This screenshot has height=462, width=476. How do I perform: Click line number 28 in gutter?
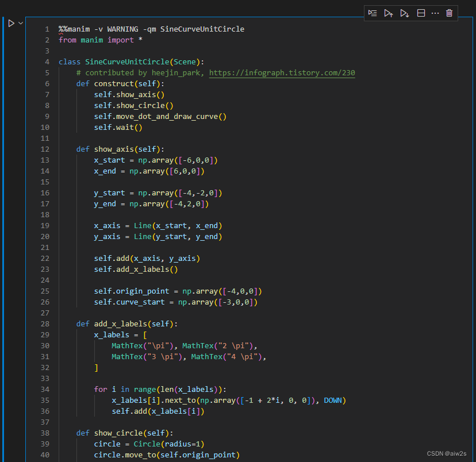pos(45,324)
